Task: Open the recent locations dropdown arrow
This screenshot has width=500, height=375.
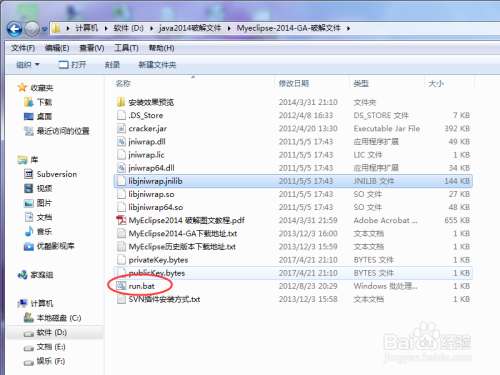Action: [x=44, y=29]
